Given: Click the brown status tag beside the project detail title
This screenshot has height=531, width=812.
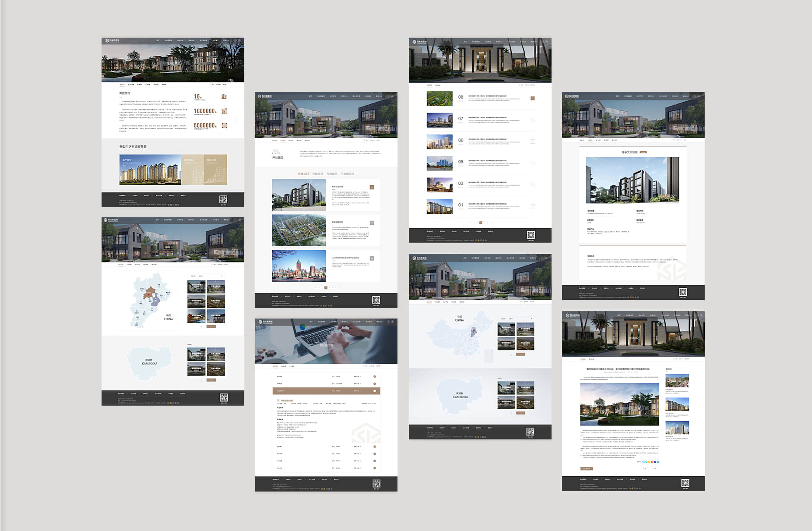Looking at the screenshot, I should 643,152.
